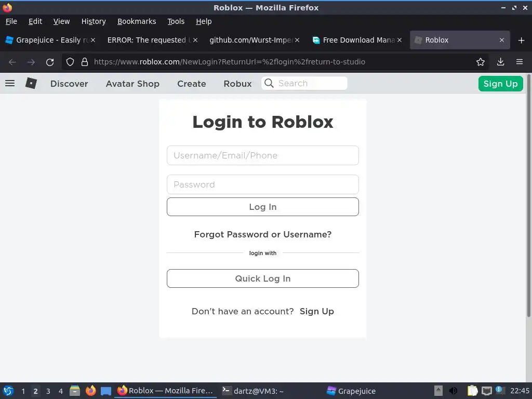Viewport: 532px width, 399px height.
Task: Bookmark this page with the star icon
Action: [480, 62]
